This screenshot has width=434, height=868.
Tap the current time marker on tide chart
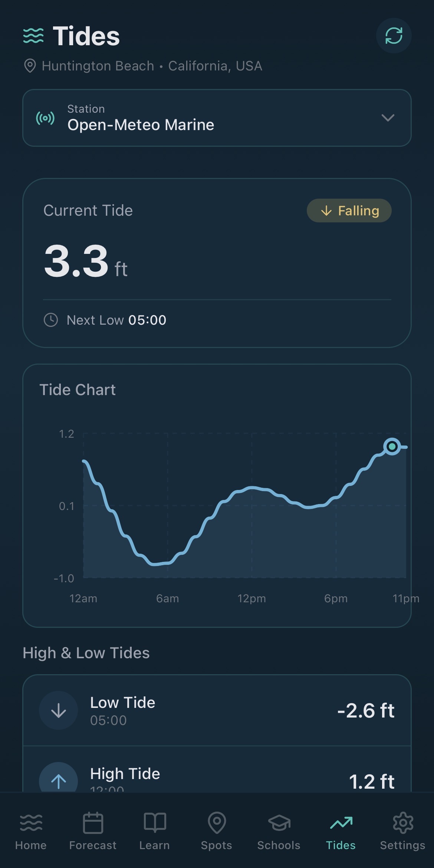[392, 447]
